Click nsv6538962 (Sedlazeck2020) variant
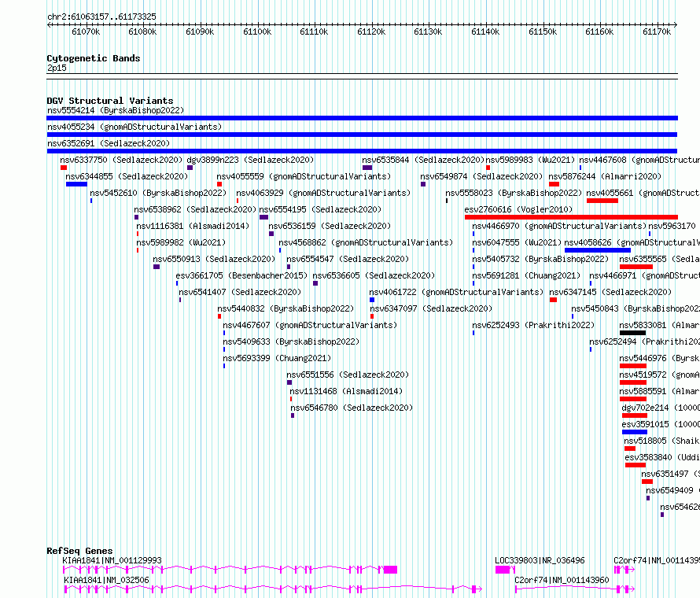 tap(195, 209)
